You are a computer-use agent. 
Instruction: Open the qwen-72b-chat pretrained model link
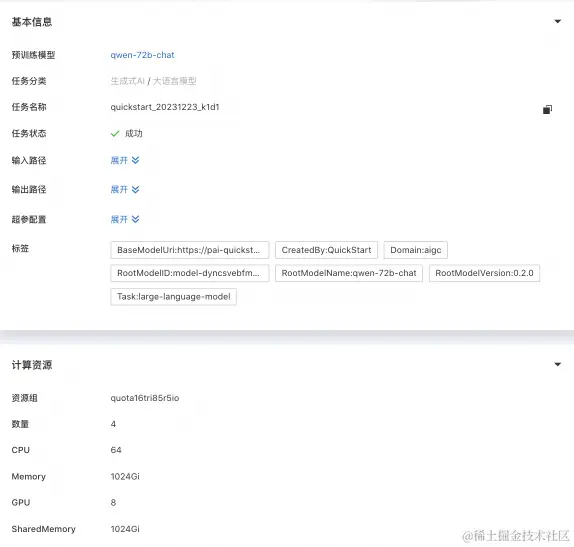tap(142, 55)
